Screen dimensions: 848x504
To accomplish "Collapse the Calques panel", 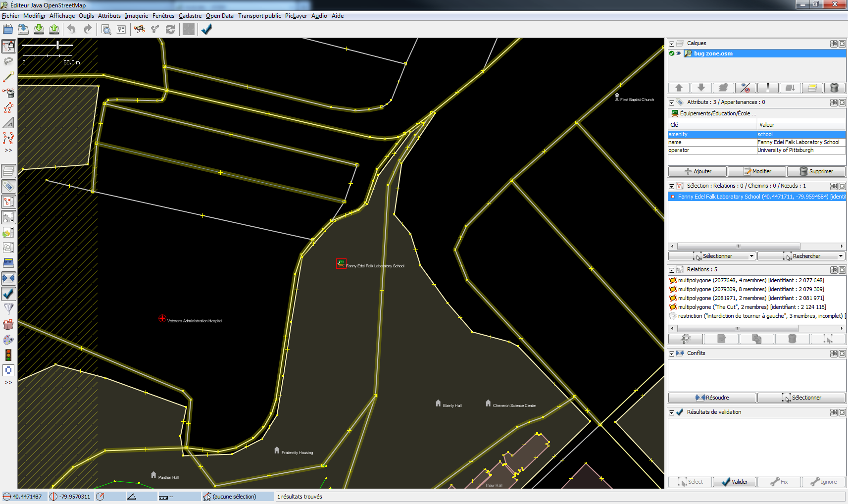I will point(671,44).
